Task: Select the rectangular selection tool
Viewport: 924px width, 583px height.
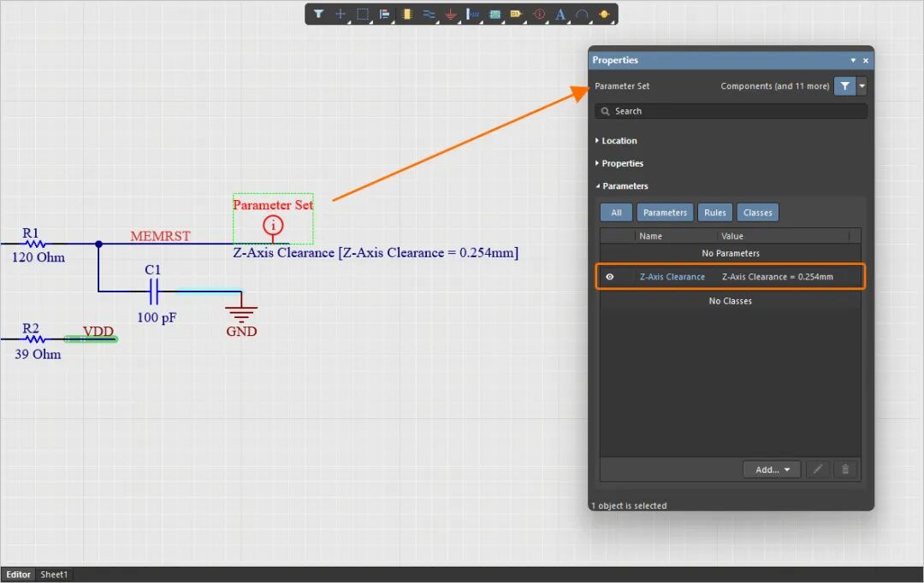Action: (363, 15)
